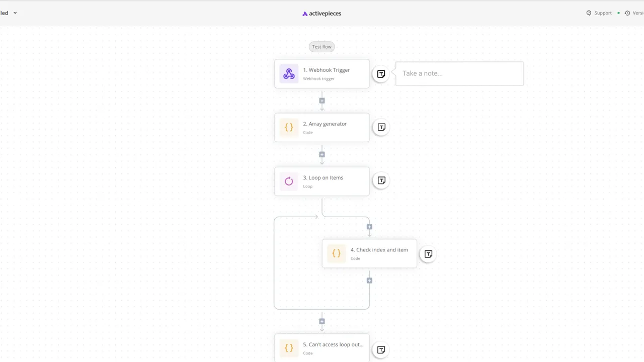Add step after Check index and item
This screenshot has width=644, height=362.
coord(369,281)
